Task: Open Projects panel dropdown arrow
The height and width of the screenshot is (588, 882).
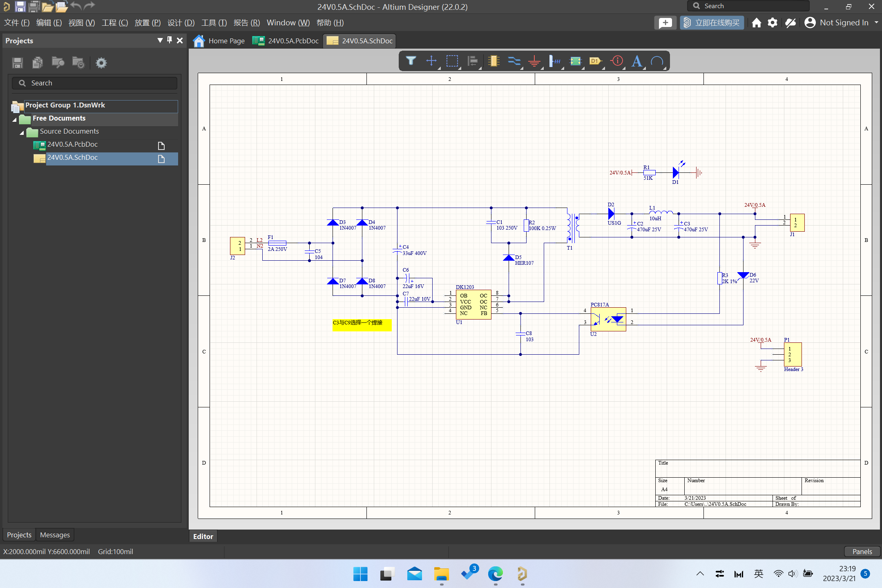Action: (x=160, y=40)
